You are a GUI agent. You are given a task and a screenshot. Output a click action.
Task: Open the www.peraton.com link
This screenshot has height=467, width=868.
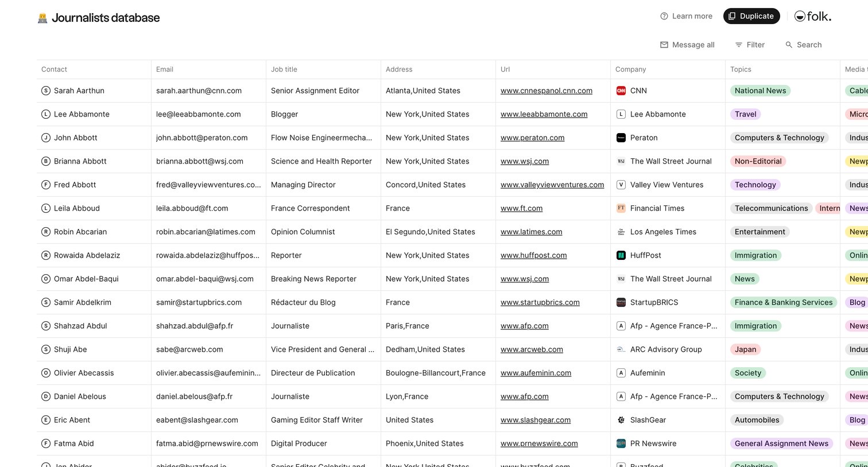pyautogui.click(x=533, y=138)
